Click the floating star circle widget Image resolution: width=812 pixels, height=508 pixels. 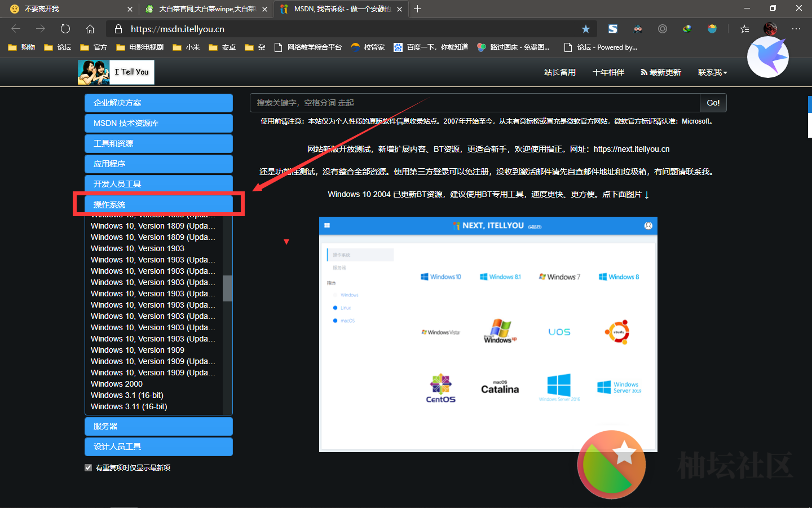click(x=611, y=465)
